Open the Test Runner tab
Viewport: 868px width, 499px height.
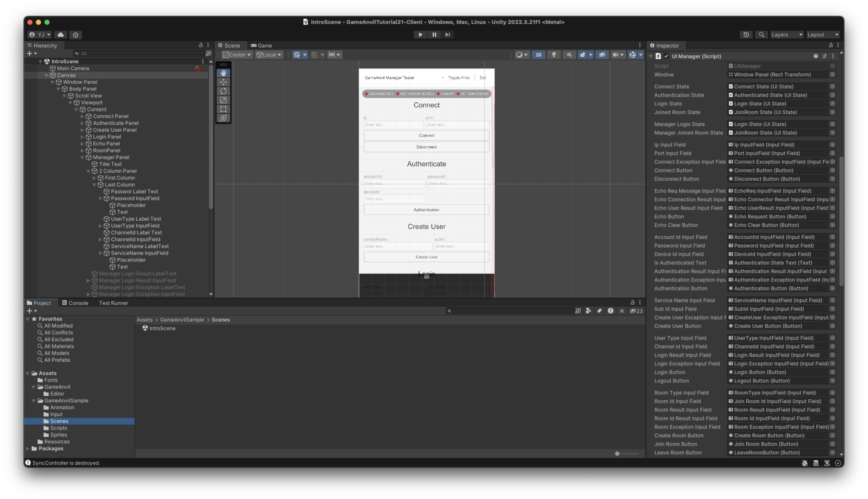114,303
